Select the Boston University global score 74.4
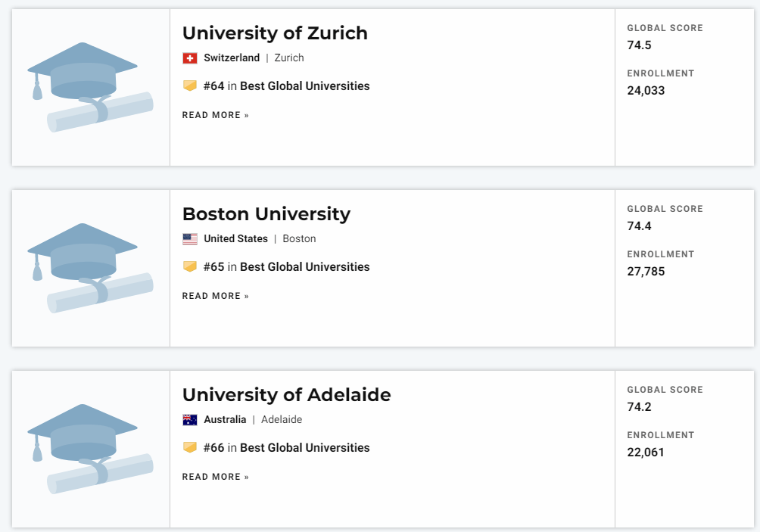The height and width of the screenshot is (532, 760). [x=639, y=226]
